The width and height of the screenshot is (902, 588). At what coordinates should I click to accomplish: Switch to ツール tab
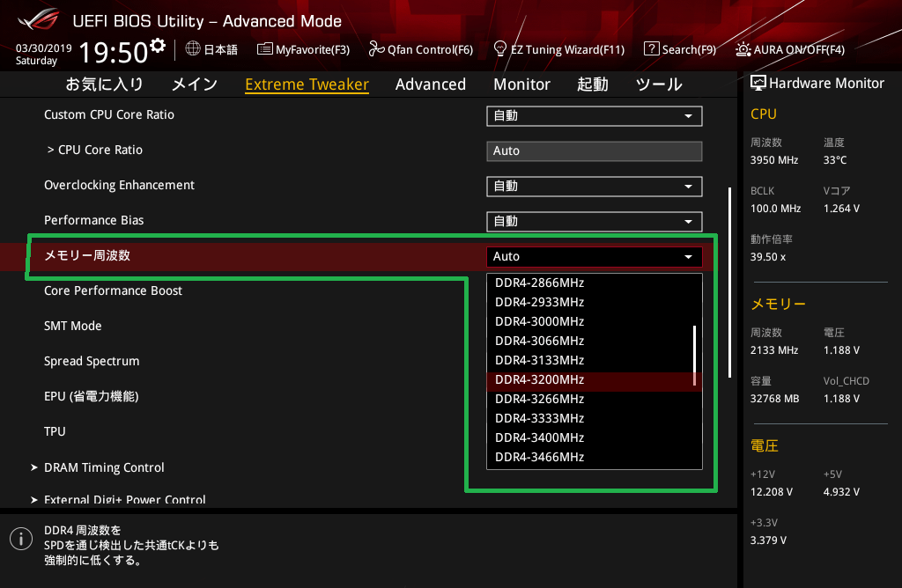tap(659, 84)
